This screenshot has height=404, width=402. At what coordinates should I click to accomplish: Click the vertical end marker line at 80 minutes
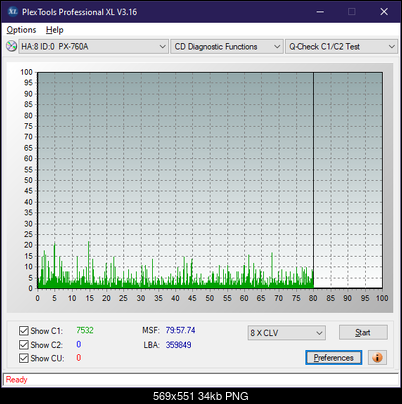313,180
